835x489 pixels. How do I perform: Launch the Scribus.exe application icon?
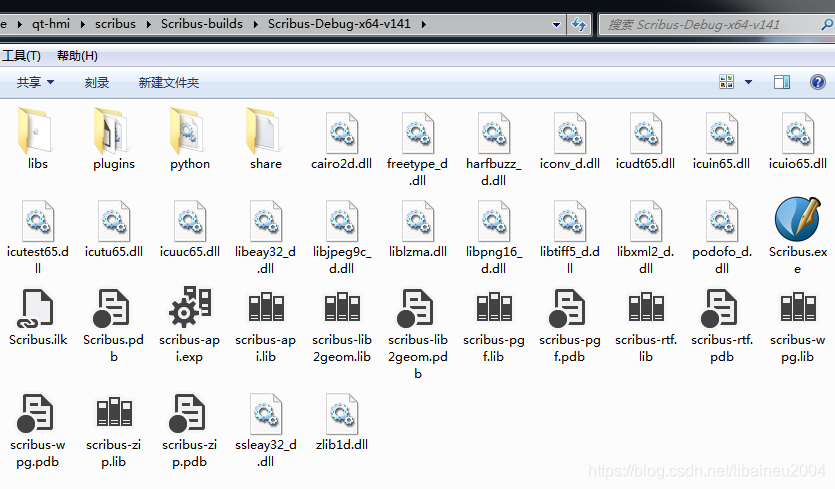point(798,219)
